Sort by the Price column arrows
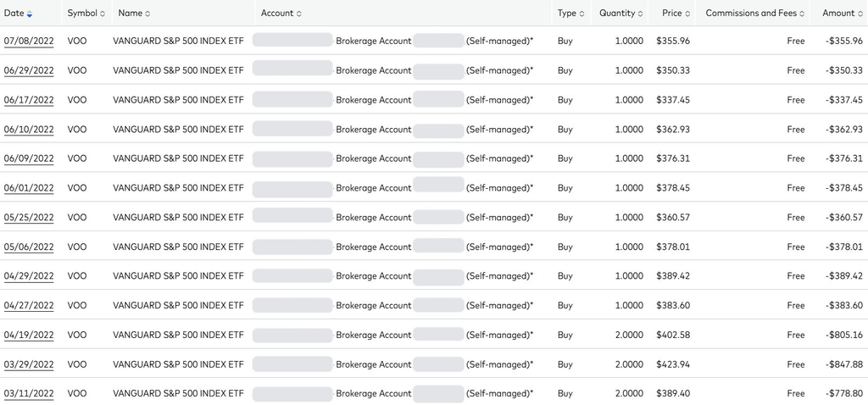This screenshot has width=868, height=405. point(687,14)
